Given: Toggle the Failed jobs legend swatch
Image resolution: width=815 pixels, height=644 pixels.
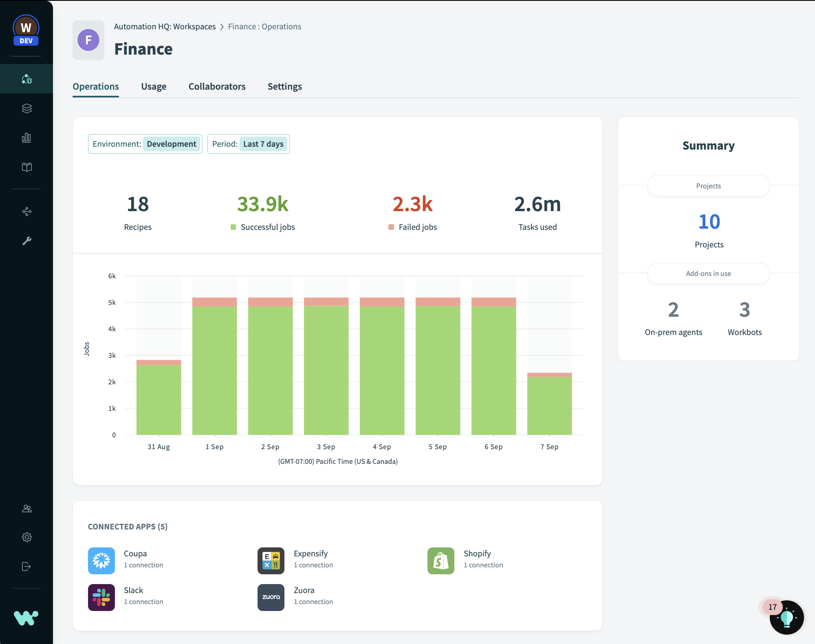Looking at the screenshot, I should pyautogui.click(x=391, y=227).
